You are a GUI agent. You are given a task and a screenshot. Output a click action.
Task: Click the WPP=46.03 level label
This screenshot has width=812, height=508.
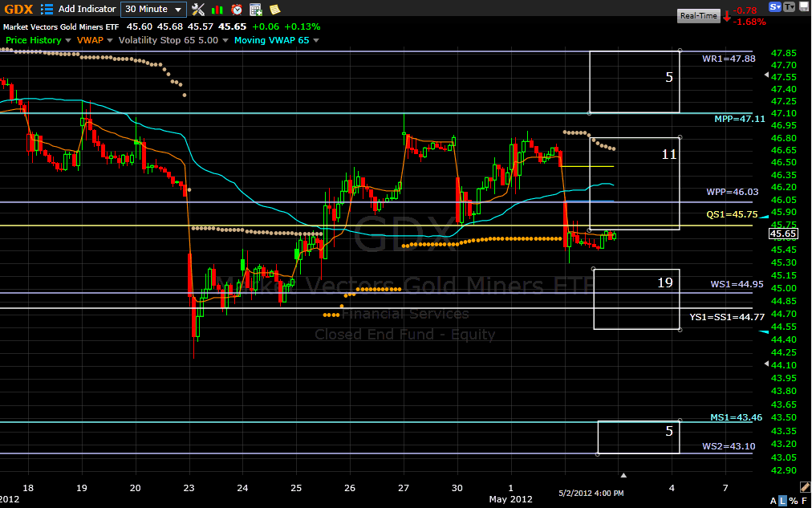point(733,192)
